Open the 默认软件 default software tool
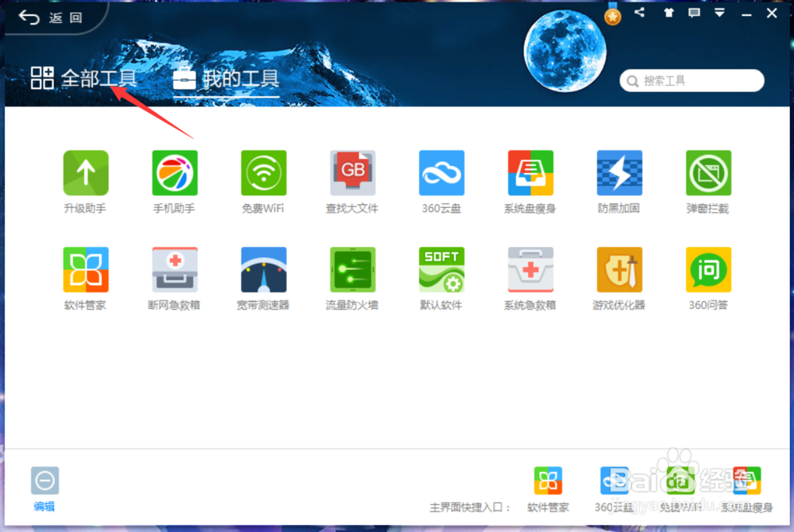This screenshot has height=532, width=794. (x=441, y=270)
